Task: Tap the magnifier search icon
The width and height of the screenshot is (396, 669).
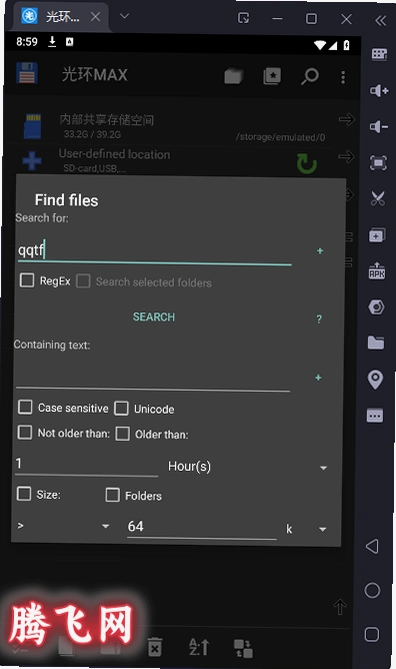Action: point(310,76)
